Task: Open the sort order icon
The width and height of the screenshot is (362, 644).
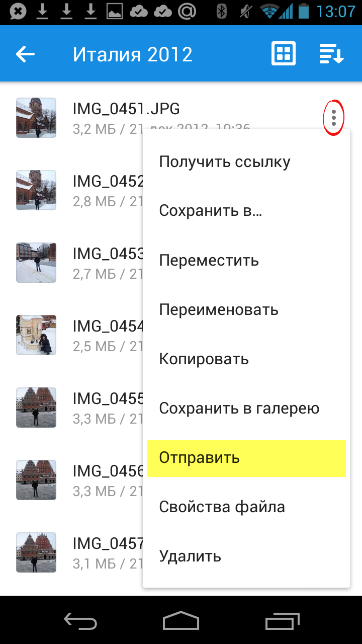Action: (x=332, y=54)
